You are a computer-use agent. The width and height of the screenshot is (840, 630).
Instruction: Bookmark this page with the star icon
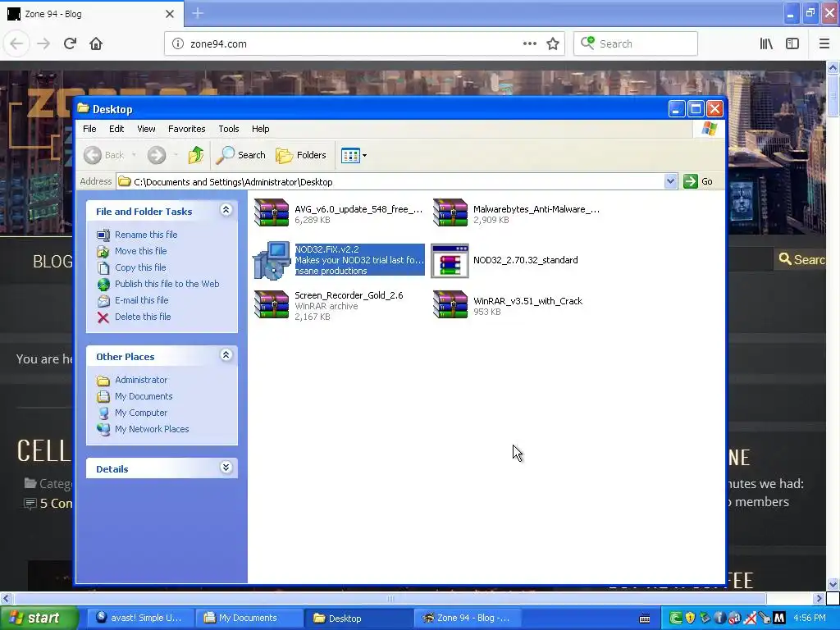click(553, 44)
